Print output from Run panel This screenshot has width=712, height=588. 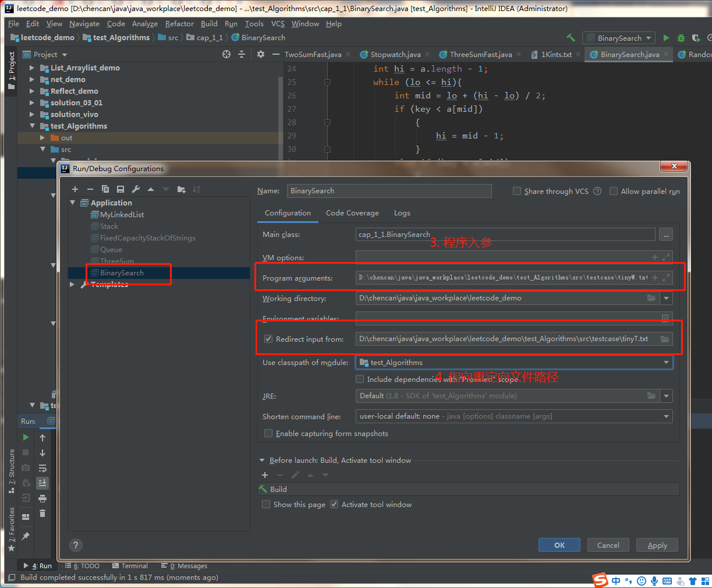(42, 498)
